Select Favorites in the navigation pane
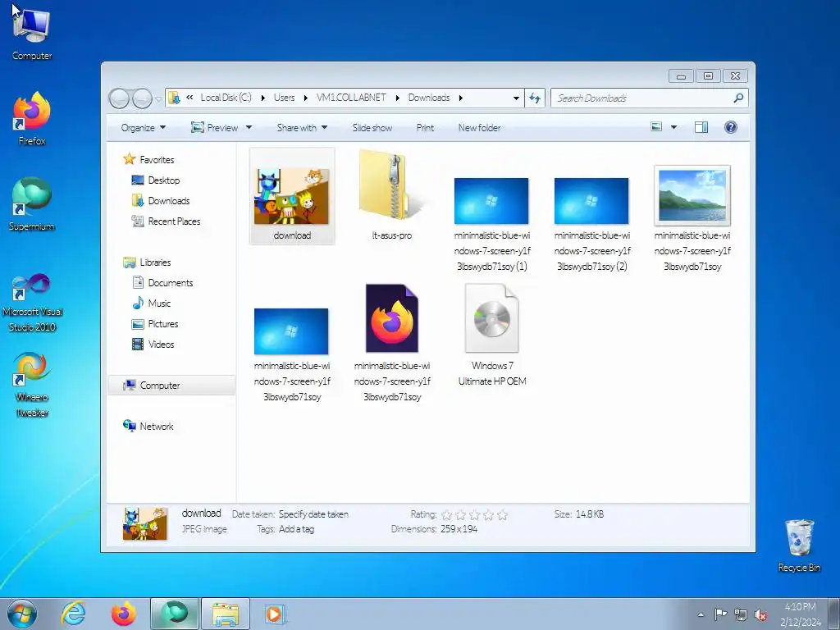This screenshot has width=840, height=630. [148, 160]
